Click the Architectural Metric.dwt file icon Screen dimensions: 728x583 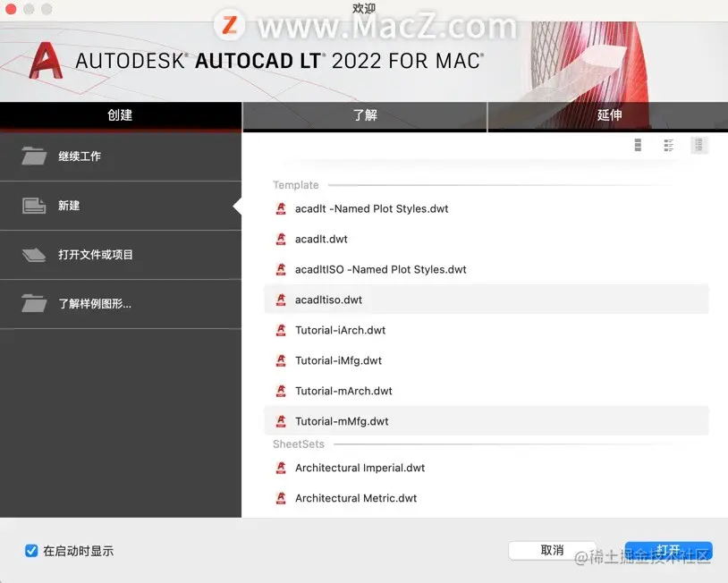click(281, 498)
